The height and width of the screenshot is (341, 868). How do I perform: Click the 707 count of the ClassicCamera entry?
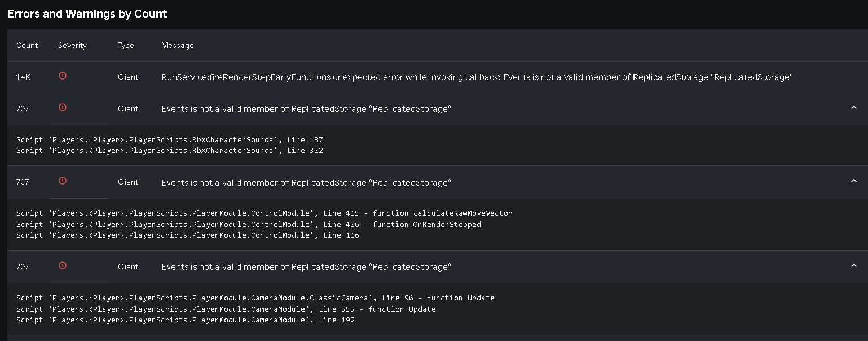[23, 266]
